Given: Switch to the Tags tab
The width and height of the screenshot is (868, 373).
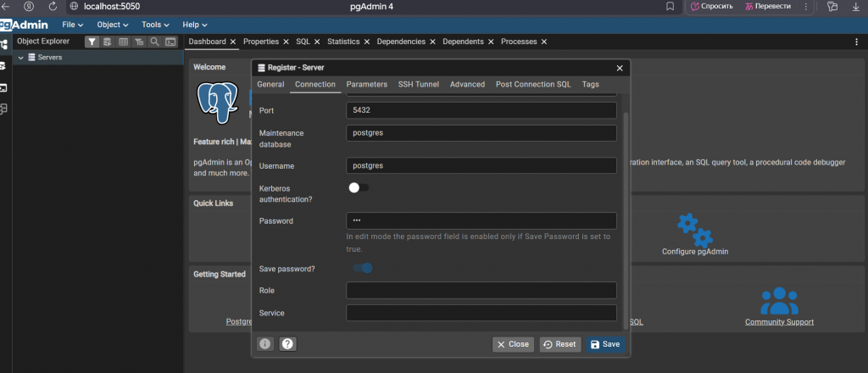Looking at the screenshot, I should [590, 84].
